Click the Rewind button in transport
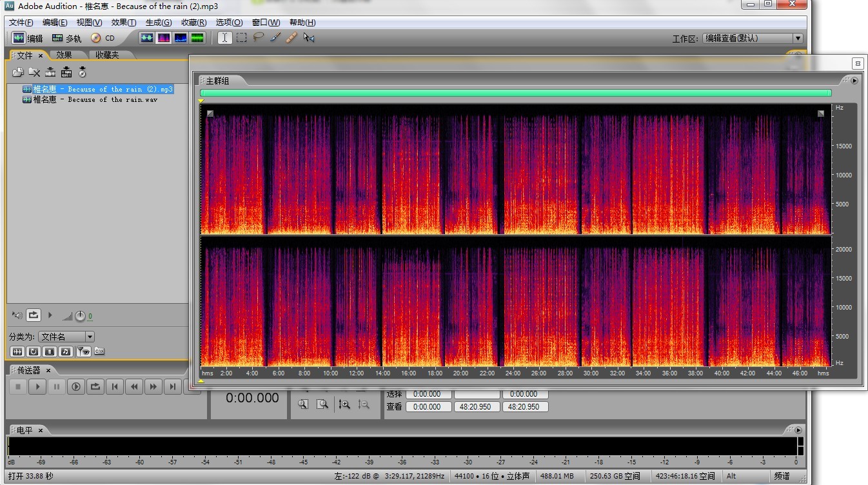 [134, 386]
